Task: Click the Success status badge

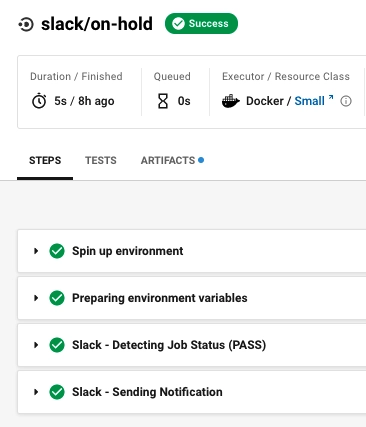Action: coord(201,24)
